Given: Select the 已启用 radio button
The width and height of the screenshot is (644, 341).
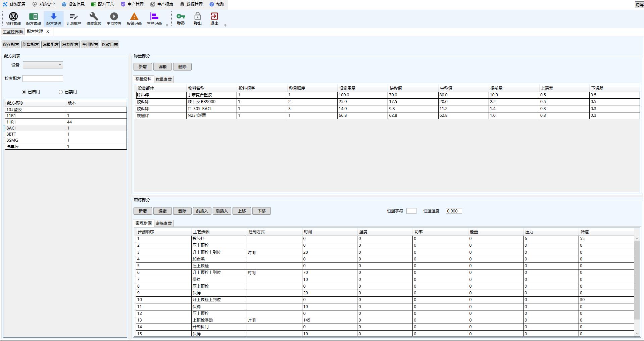Looking at the screenshot, I should (24, 92).
